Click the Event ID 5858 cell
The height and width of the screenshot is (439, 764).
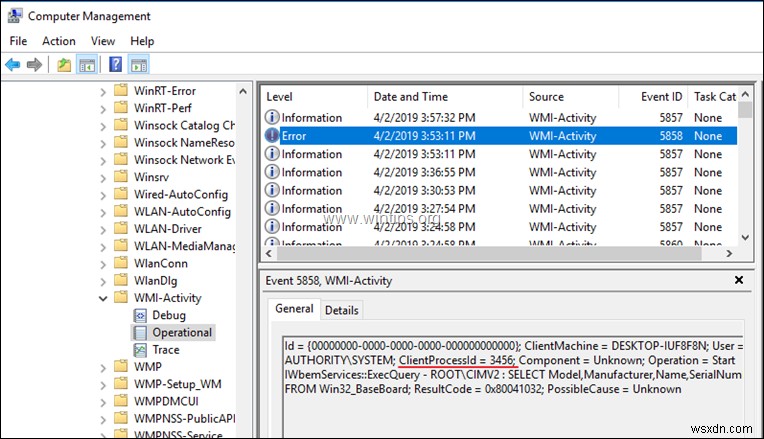coord(671,136)
